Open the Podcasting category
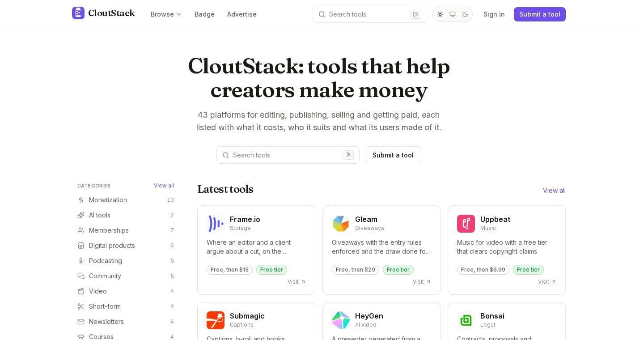Viewport: 644px width, 340px height. coord(126,261)
